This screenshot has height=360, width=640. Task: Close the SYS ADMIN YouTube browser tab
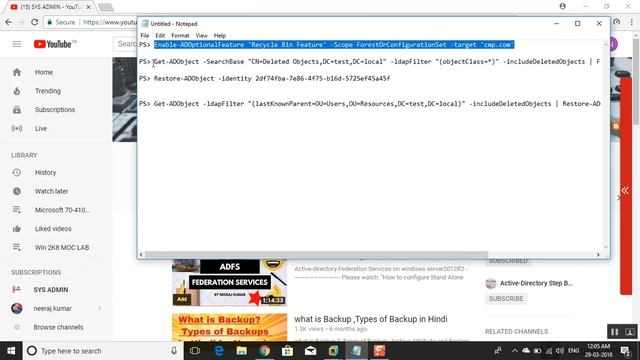[x=88, y=7]
